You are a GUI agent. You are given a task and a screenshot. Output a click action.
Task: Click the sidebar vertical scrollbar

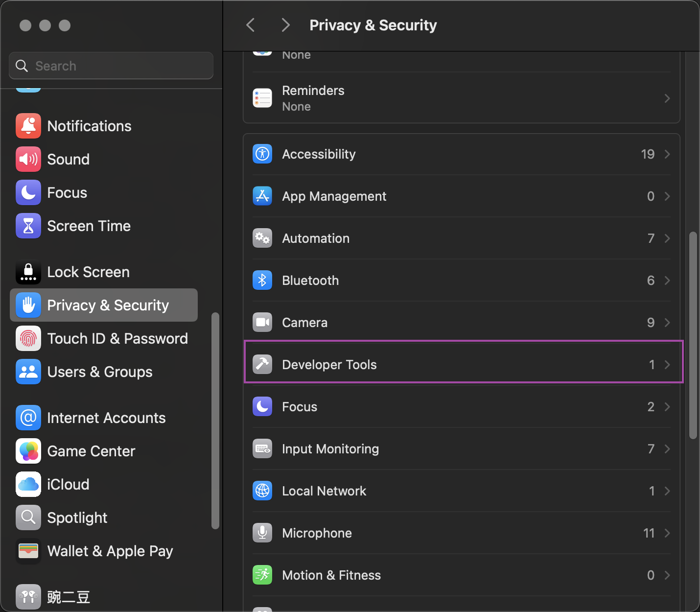pyautogui.click(x=215, y=421)
